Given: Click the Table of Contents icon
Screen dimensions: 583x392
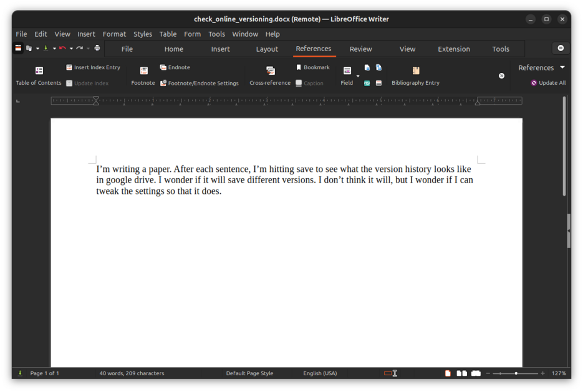Looking at the screenshot, I should click(39, 70).
